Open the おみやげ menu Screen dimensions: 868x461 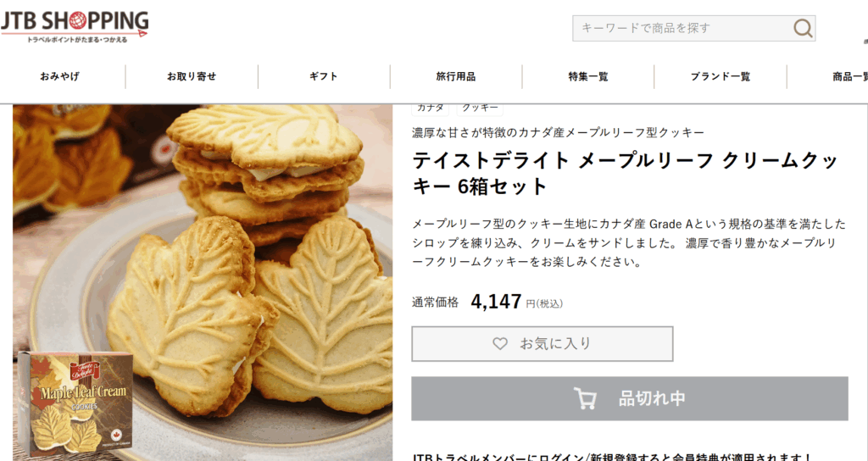(59, 76)
